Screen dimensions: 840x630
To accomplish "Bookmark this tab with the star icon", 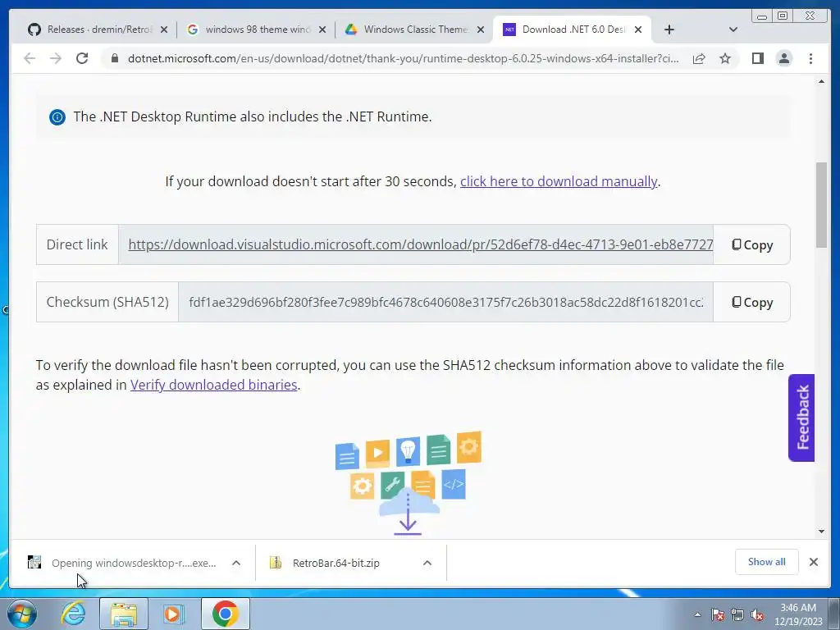I will click(x=725, y=58).
